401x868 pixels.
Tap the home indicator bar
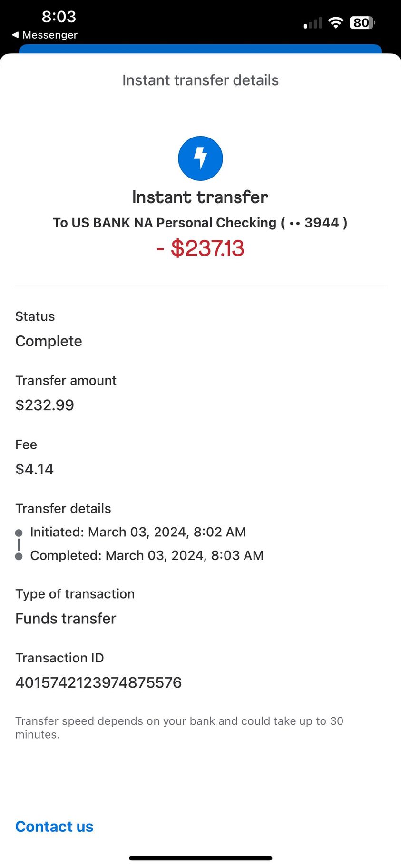pos(200,858)
